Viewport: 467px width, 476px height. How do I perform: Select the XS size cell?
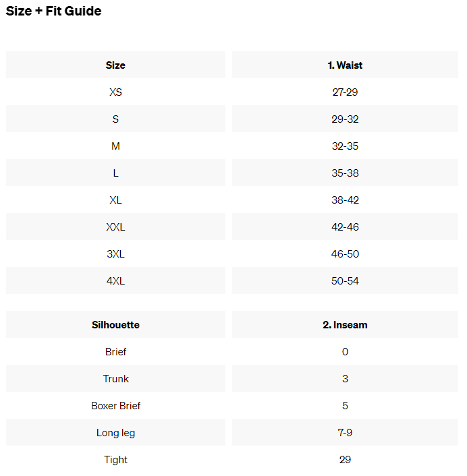point(115,92)
